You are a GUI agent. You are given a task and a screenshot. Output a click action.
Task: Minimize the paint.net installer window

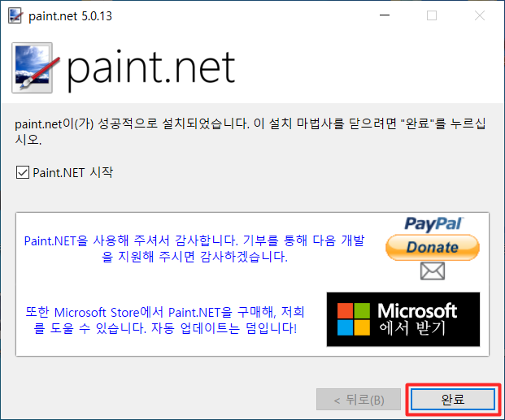point(385,15)
